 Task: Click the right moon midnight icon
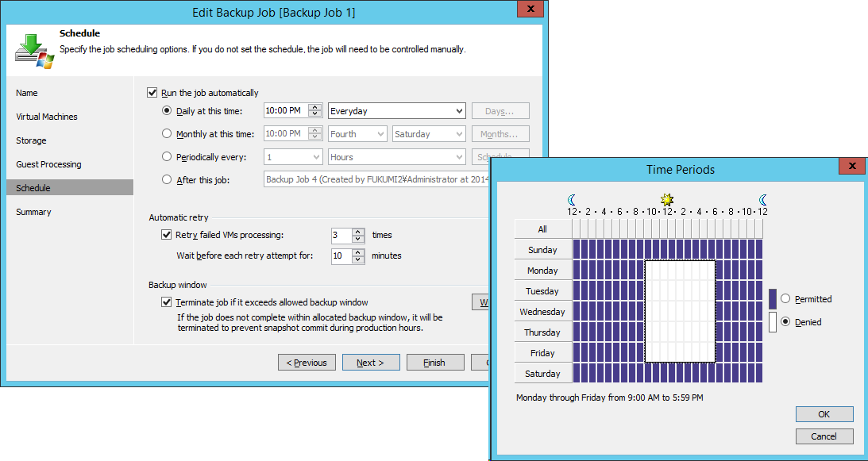coord(763,199)
